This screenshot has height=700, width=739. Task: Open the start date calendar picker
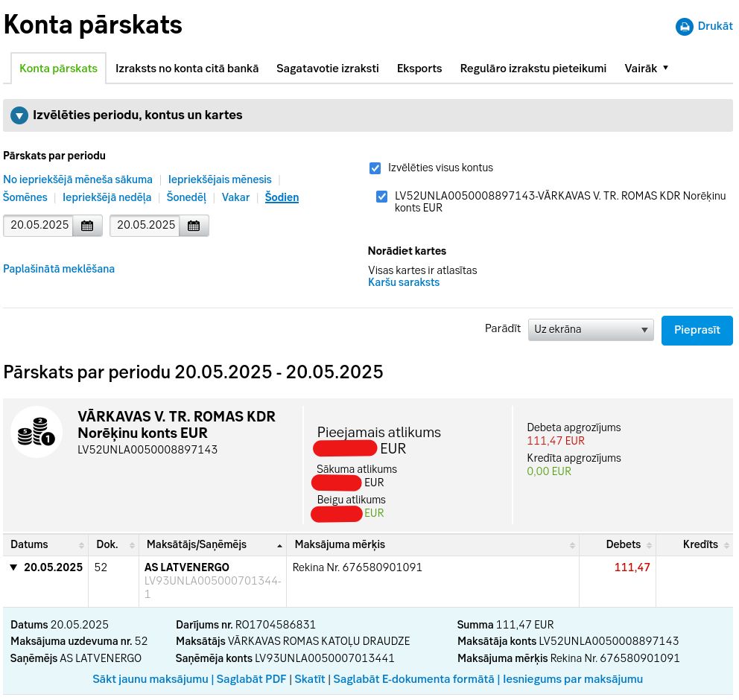[x=87, y=226]
